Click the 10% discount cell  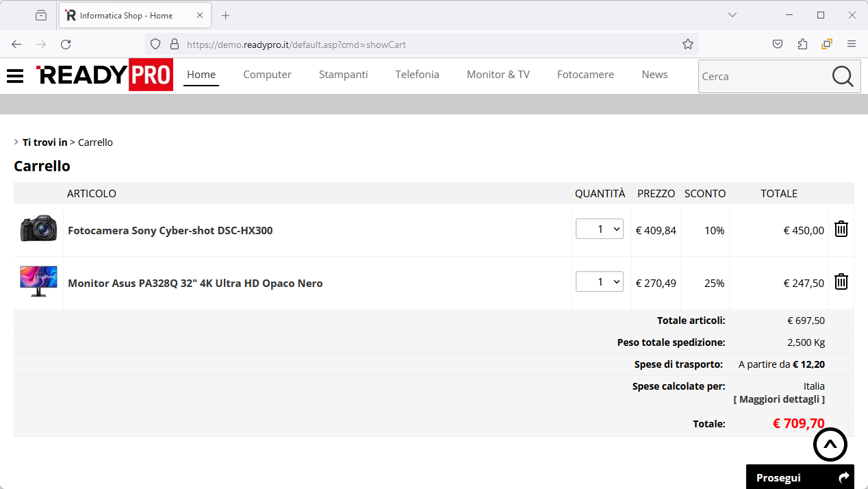coord(715,231)
